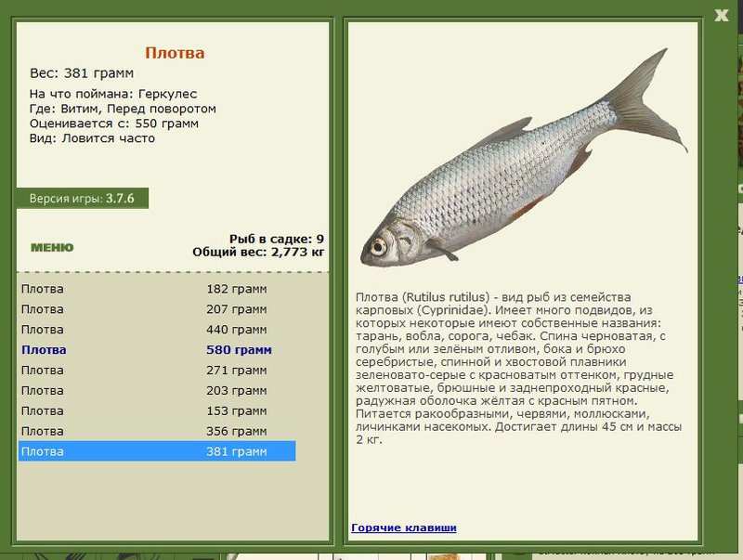Viewport: 743px width, 560px height.
Task: Click the roach fish illustration
Action: (524, 159)
